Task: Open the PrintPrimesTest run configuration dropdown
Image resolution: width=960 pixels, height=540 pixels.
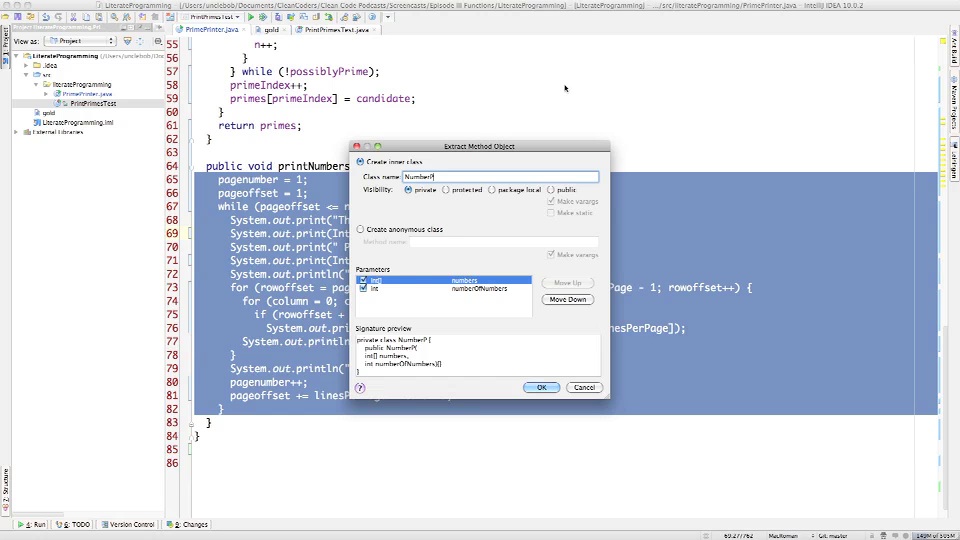Action: 211,17
